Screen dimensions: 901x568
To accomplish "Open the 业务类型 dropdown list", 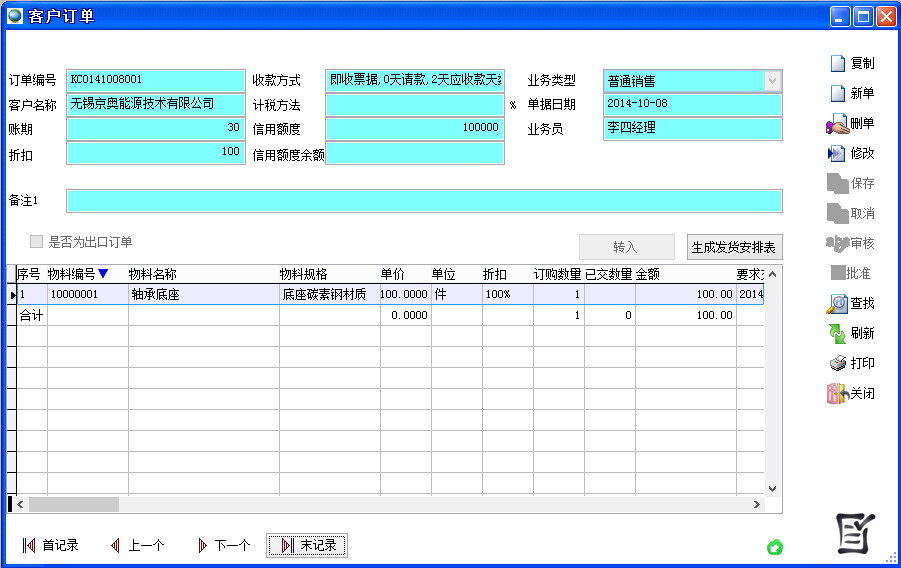I will 772,81.
